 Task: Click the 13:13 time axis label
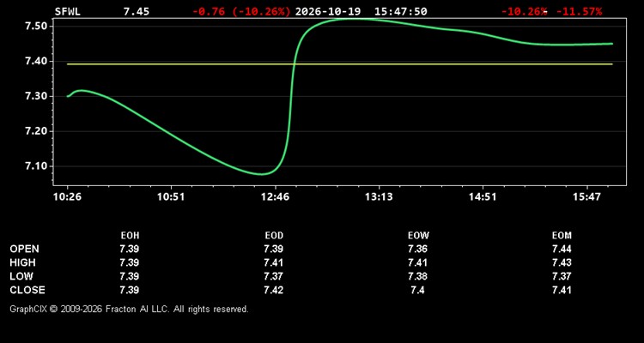coord(379,197)
